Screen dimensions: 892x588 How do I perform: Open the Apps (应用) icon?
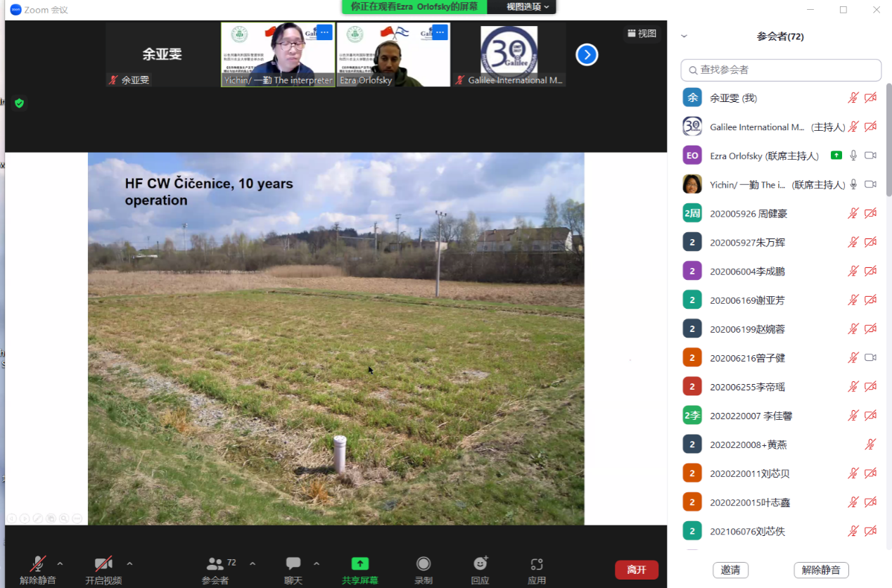[x=537, y=563]
